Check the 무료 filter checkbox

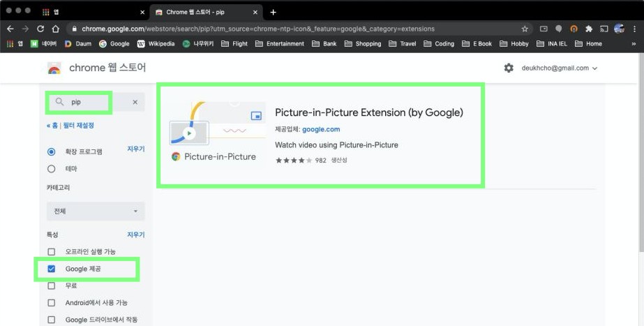51,286
